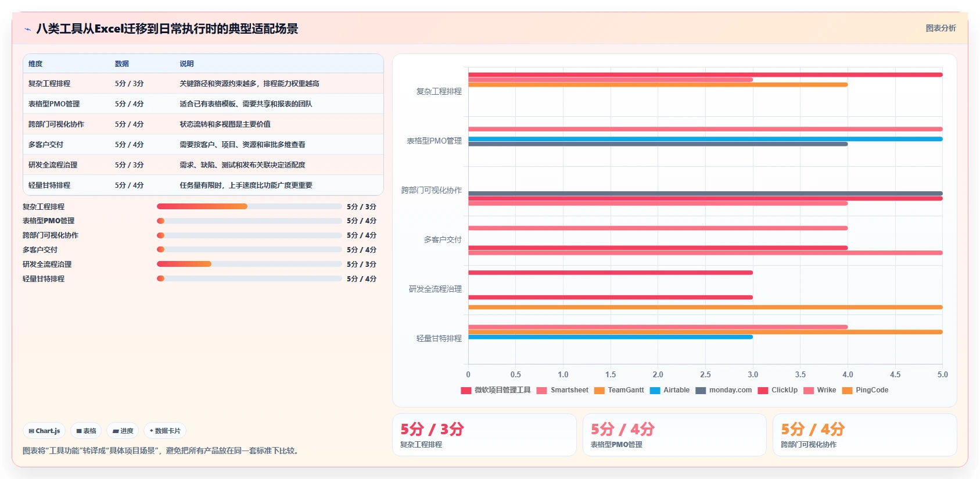Viewport: 980px width, 479px height.
Task: Click the 多客户交付 y-axis label in chart
Action: 443,239
